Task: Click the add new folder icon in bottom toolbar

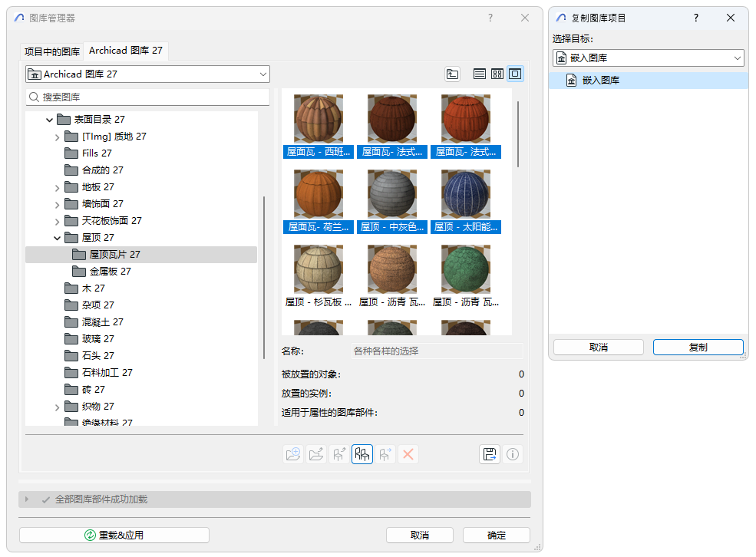Action: click(293, 454)
